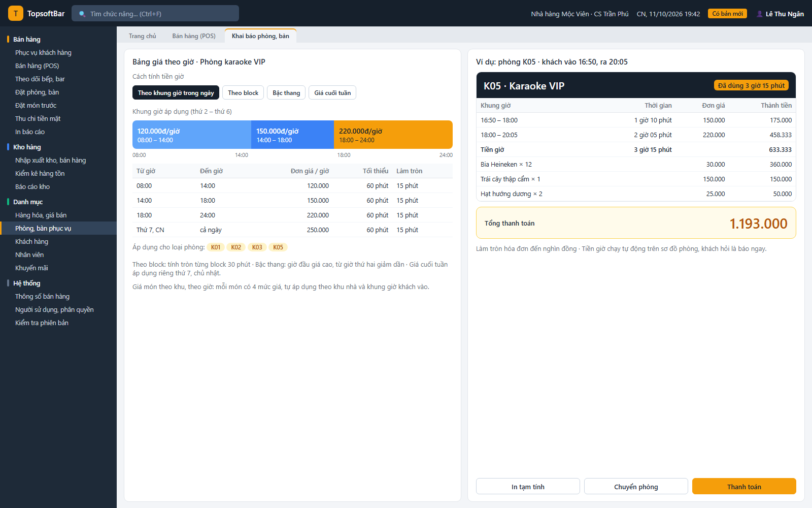Collapse the Bán hàng sidebar section
The image size is (812, 508).
pyautogui.click(x=27, y=39)
